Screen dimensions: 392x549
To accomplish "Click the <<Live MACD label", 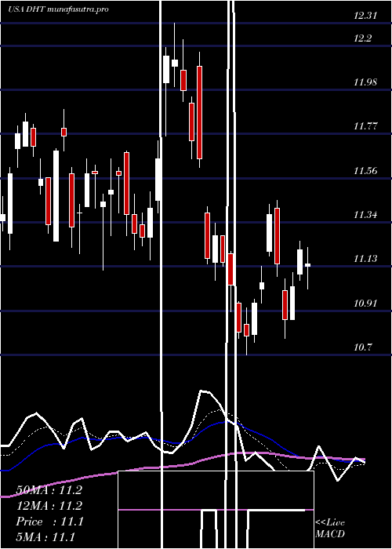I will tap(330, 529).
